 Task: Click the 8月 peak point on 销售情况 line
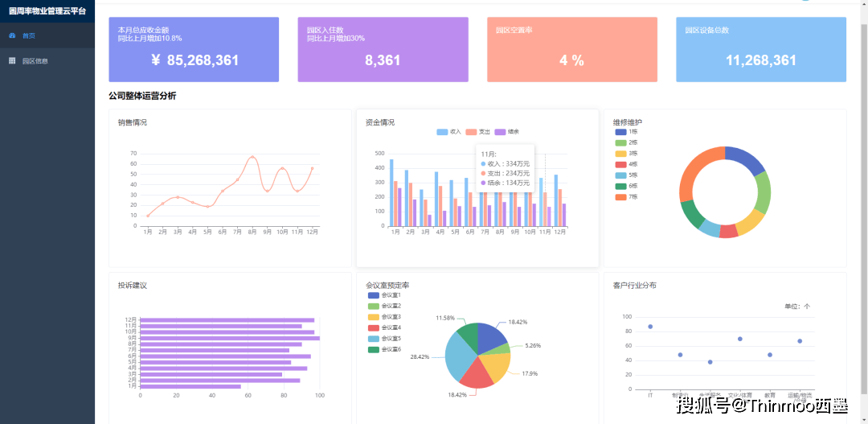(252, 157)
